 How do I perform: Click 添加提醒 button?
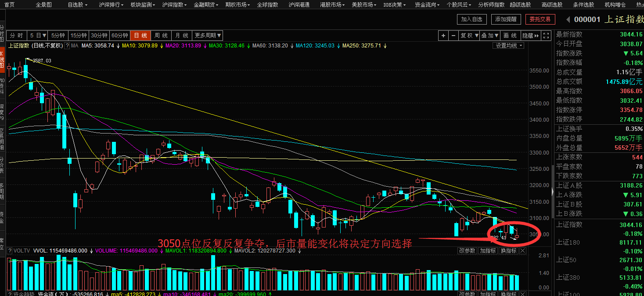click(x=506, y=19)
